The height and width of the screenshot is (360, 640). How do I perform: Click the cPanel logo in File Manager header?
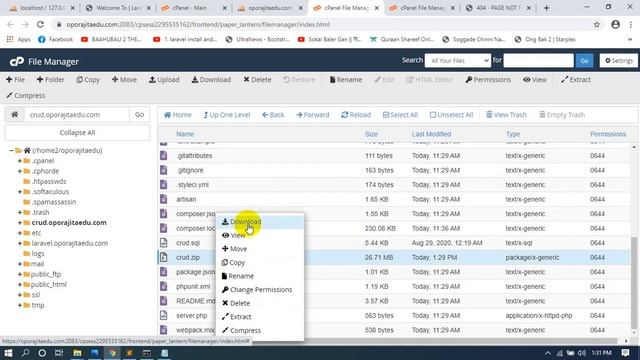[17, 62]
